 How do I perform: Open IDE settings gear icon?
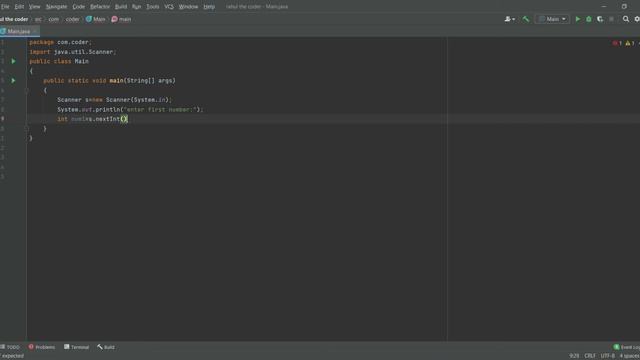pos(637,19)
